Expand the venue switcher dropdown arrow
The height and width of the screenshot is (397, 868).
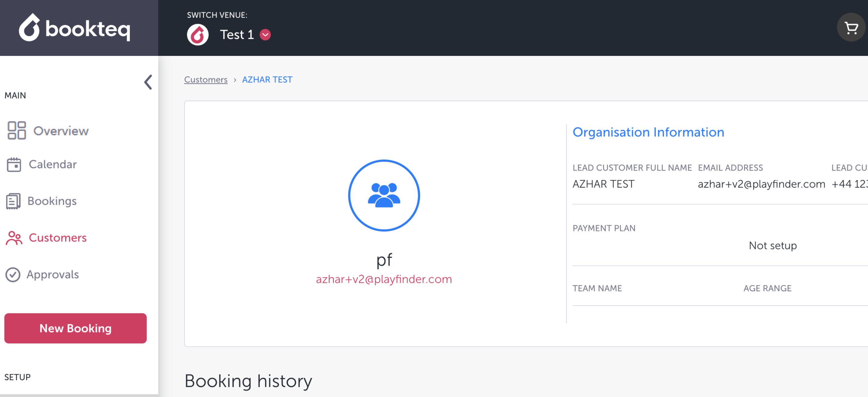click(x=265, y=34)
